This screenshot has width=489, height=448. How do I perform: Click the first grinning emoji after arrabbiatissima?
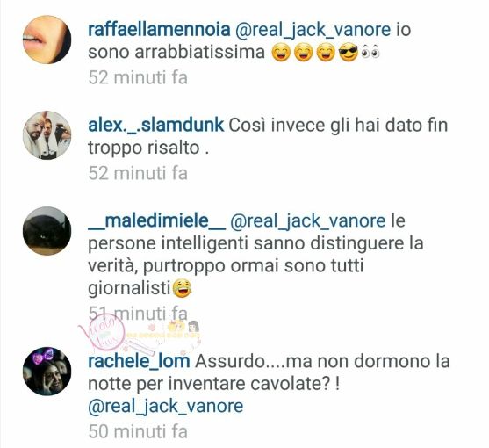tap(281, 53)
